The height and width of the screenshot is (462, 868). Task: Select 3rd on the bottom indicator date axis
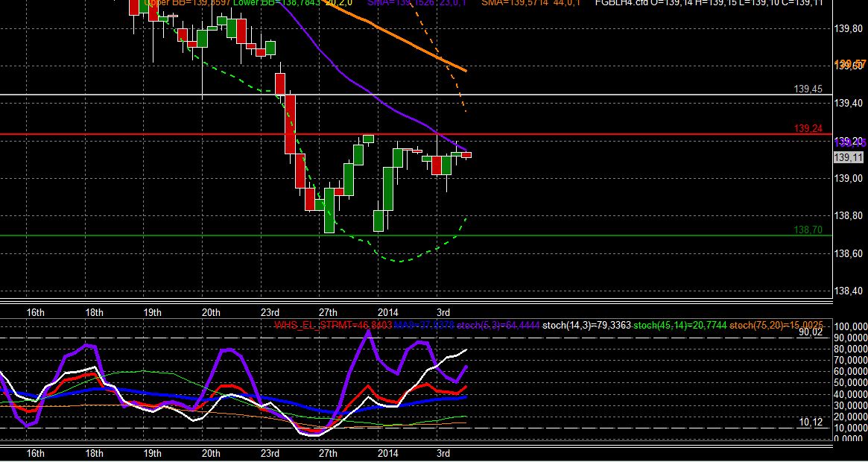443,454
